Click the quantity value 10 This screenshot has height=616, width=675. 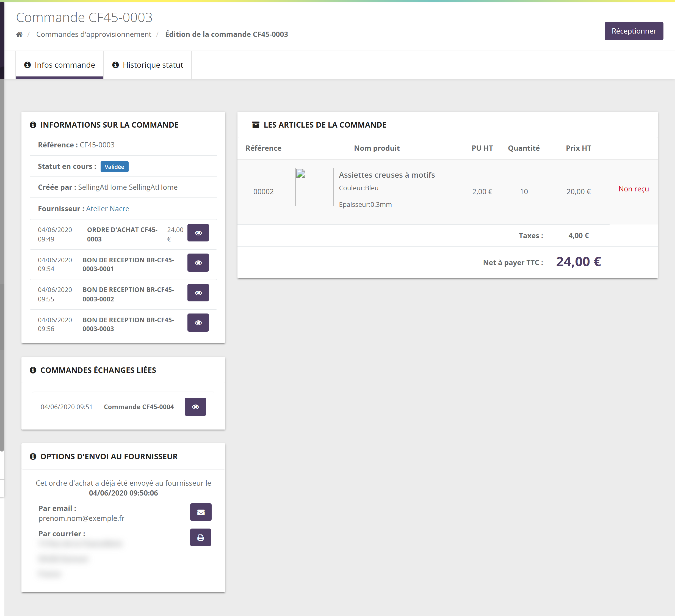coord(524,192)
